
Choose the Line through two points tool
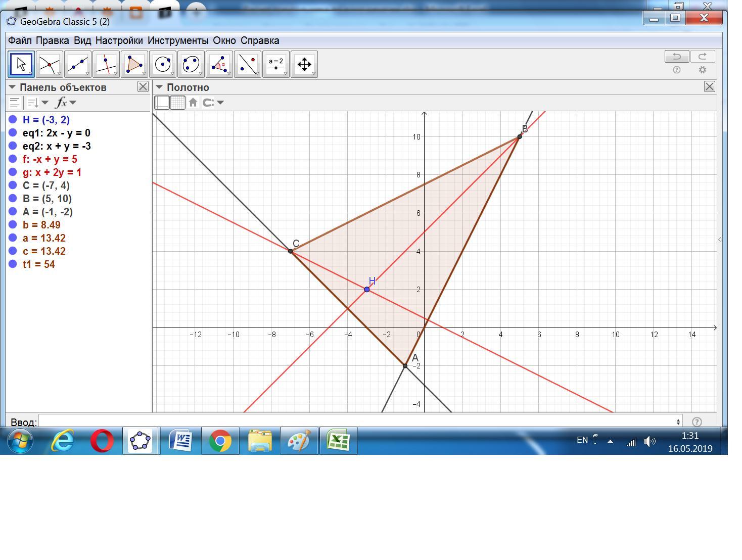(x=78, y=64)
